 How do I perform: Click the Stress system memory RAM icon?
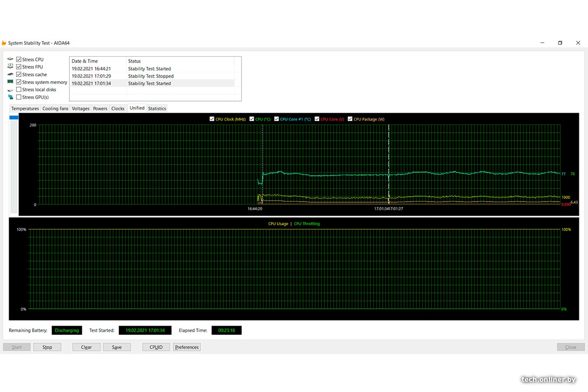[x=10, y=82]
